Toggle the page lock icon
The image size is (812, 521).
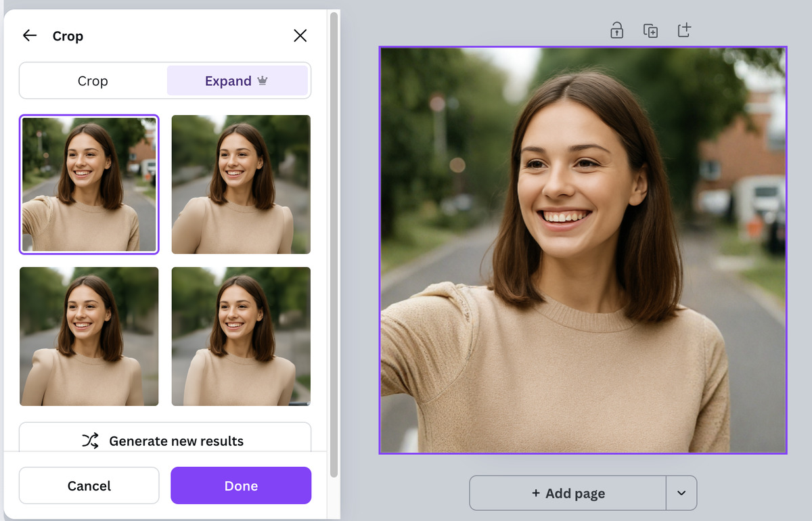(x=616, y=30)
